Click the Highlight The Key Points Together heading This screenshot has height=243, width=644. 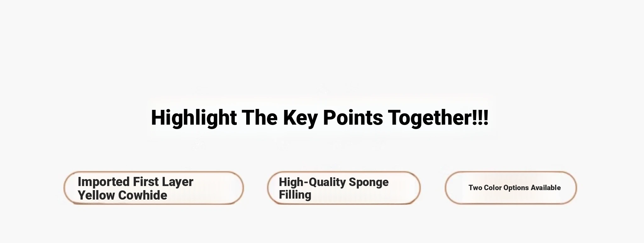coord(319,118)
